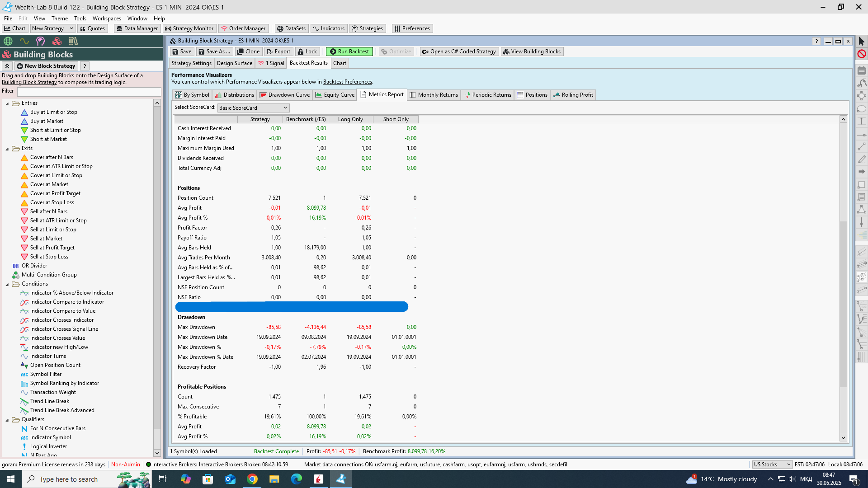868x488 pixels.
Task: Expand the New Strategy dropdown arrow
Action: [71, 28]
